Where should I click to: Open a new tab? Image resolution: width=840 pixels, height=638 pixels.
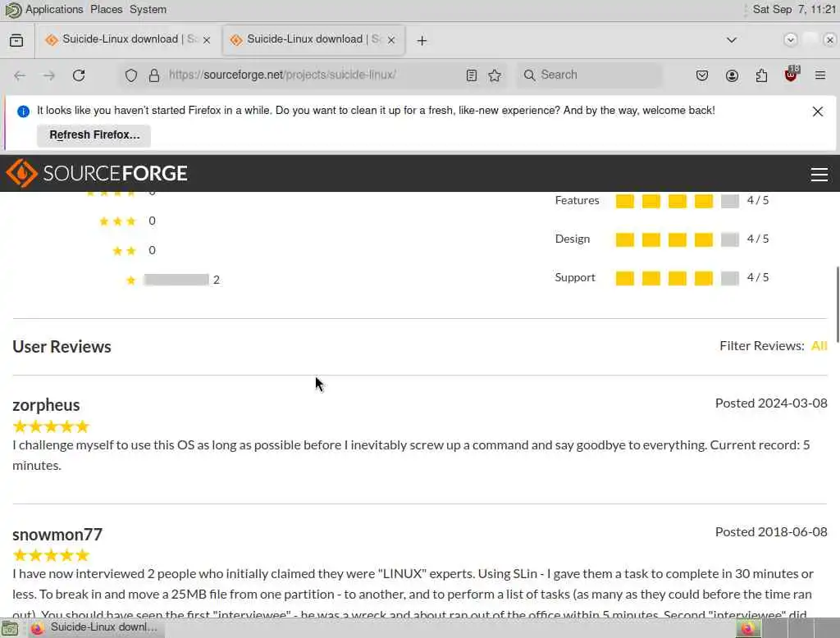[422, 41]
